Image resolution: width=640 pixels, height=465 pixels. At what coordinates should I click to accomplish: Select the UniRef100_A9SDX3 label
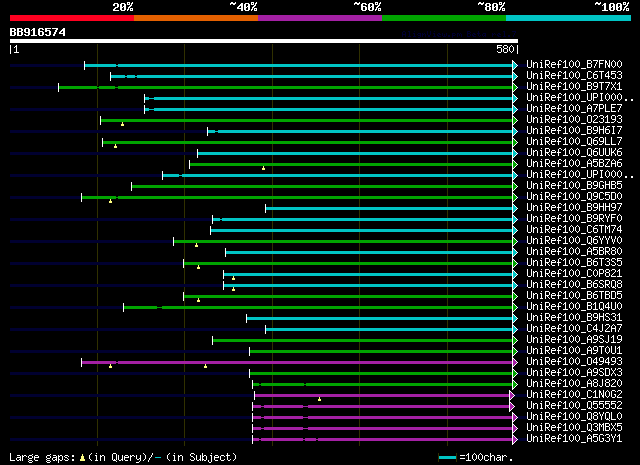(x=574, y=373)
